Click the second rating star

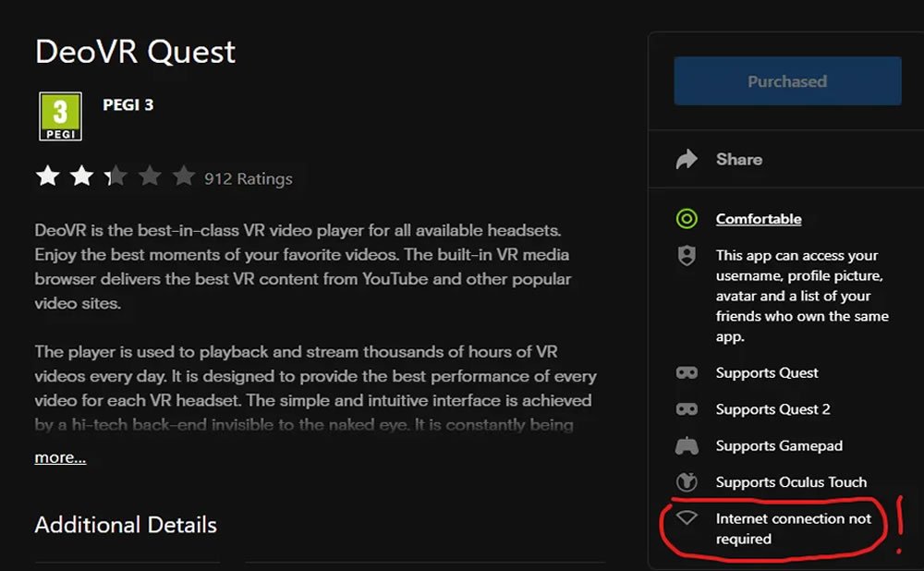[x=82, y=176]
